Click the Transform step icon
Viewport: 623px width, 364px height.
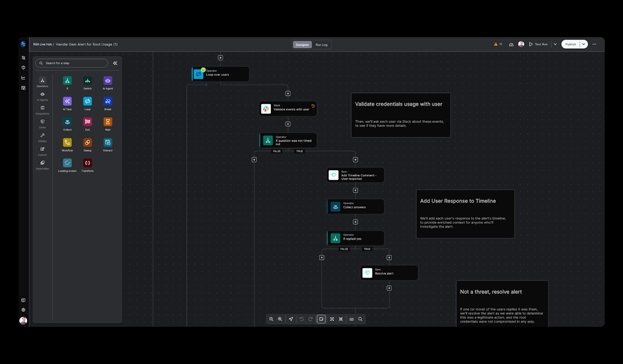tap(87, 163)
